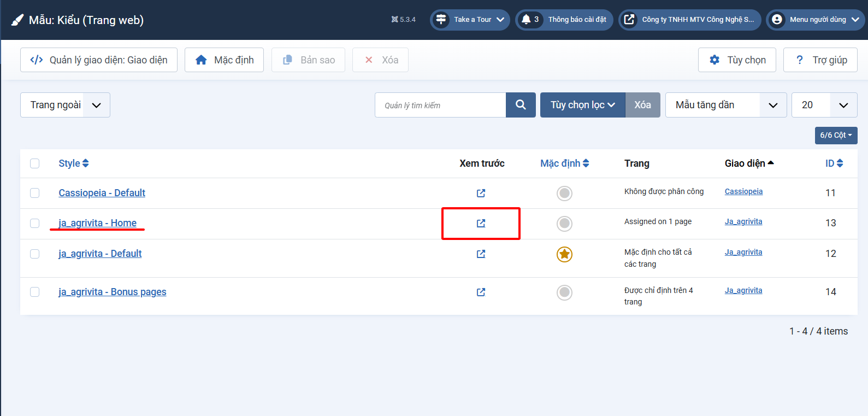
Task: Open preview of ja_agrivita - Bonus pages
Action: (x=481, y=292)
